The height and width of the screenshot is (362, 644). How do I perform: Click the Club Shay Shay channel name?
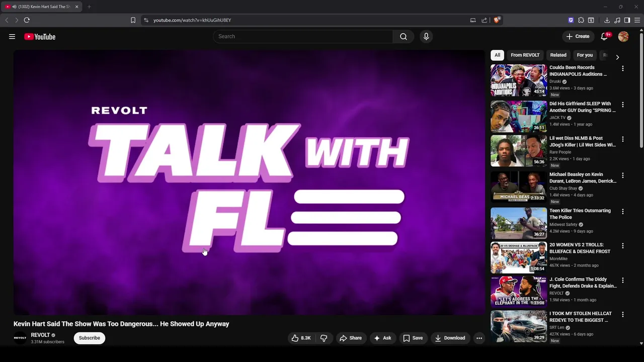(x=563, y=189)
